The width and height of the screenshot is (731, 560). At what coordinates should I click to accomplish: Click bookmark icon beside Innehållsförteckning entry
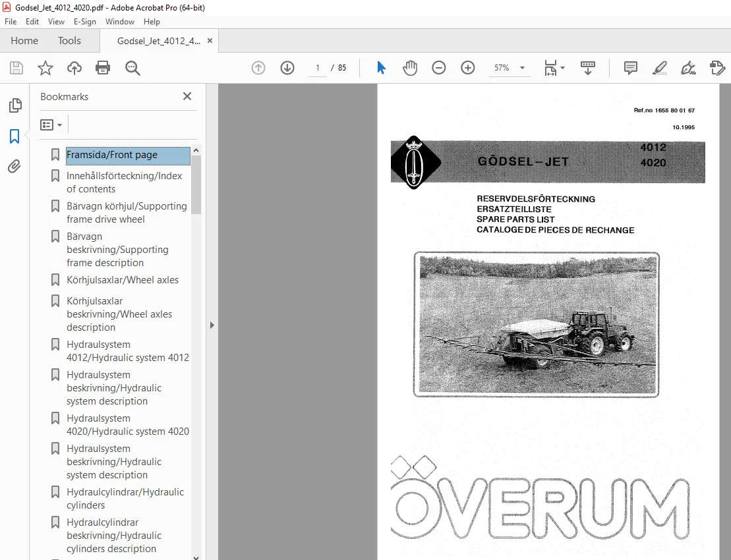[55, 176]
